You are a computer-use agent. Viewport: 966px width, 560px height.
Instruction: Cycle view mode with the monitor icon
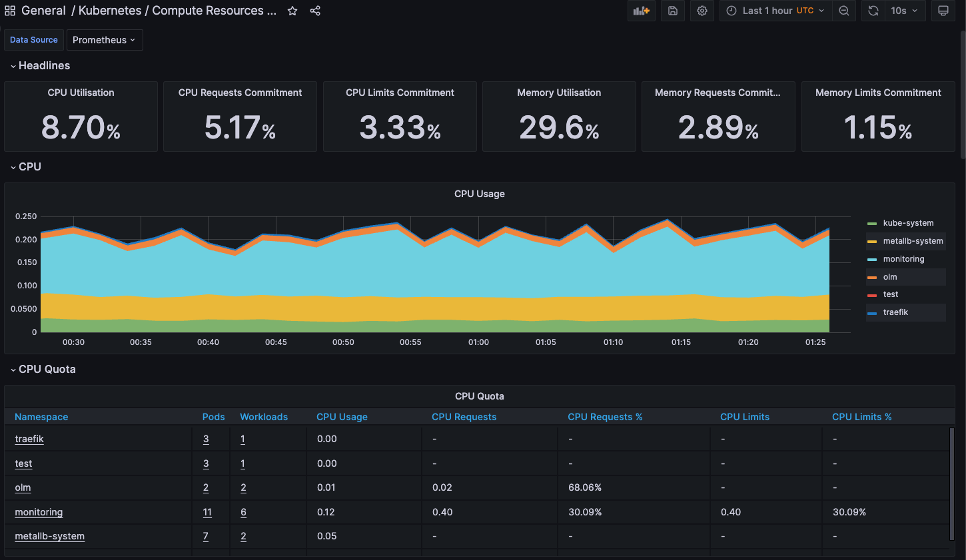943,11
